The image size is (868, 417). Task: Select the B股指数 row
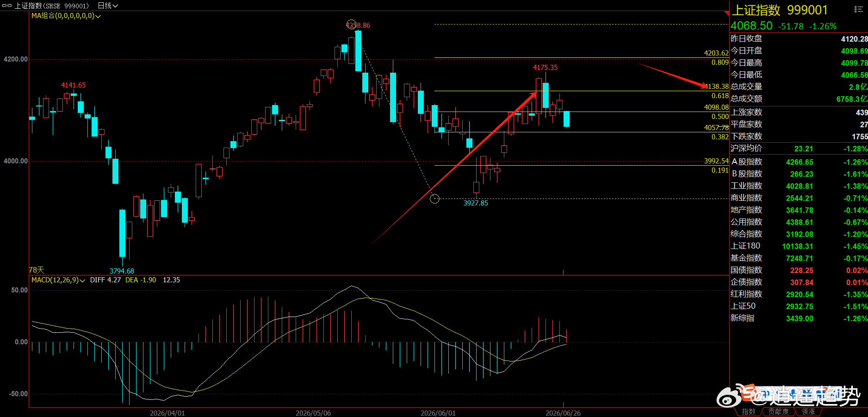(x=799, y=174)
